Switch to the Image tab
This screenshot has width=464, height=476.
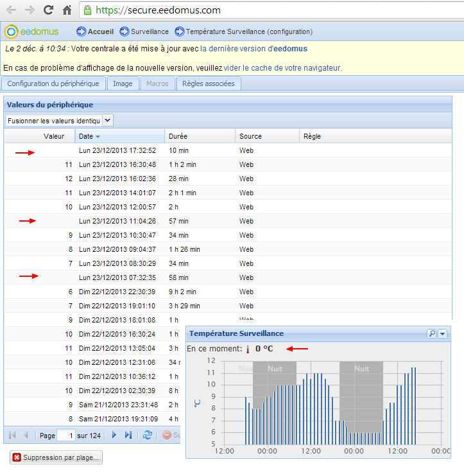[x=123, y=84]
